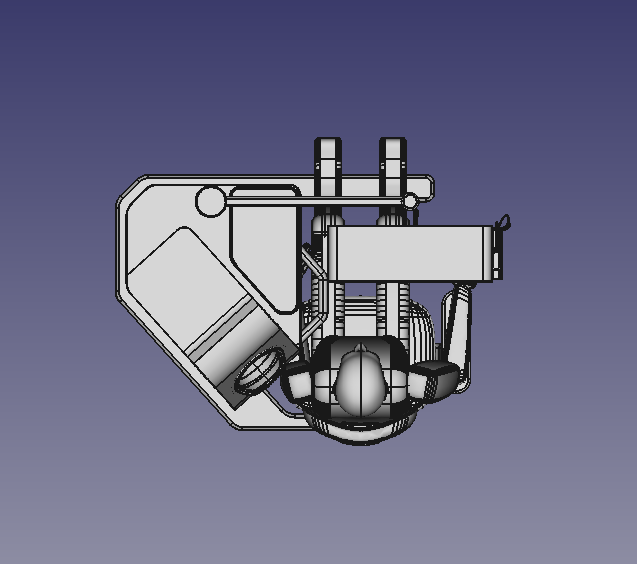The image size is (637, 564).
Task: Select the large rectangular box on the right
Action: click(x=410, y=252)
